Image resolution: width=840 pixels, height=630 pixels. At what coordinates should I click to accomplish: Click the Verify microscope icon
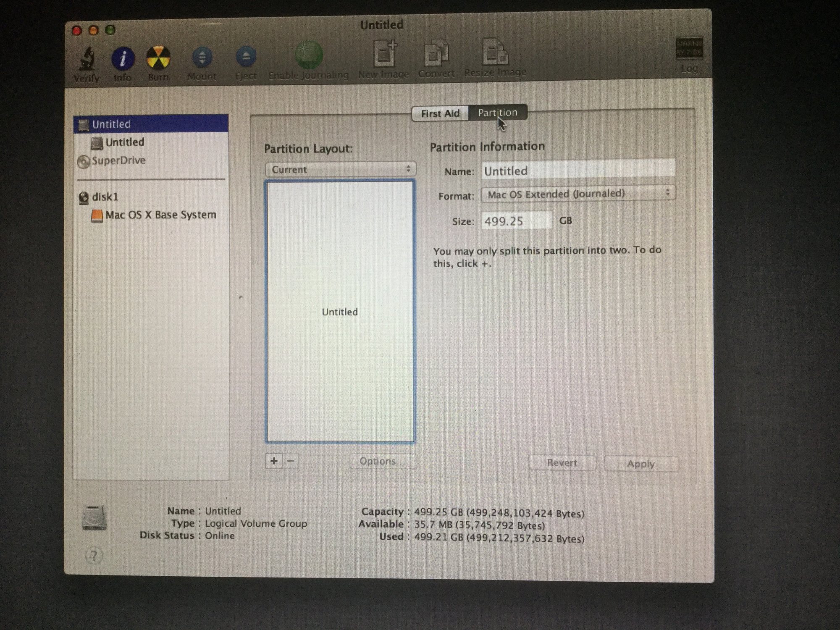87,59
